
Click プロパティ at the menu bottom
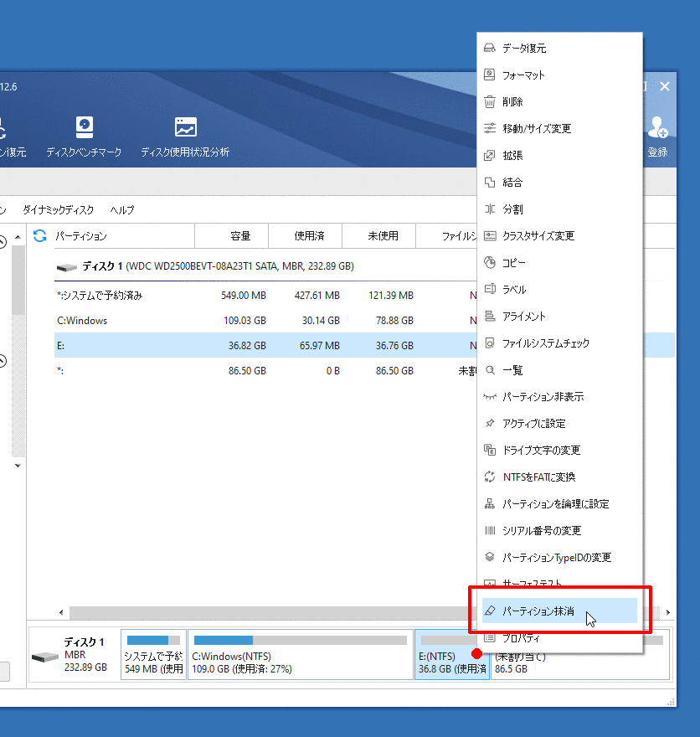(x=521, y=639)
